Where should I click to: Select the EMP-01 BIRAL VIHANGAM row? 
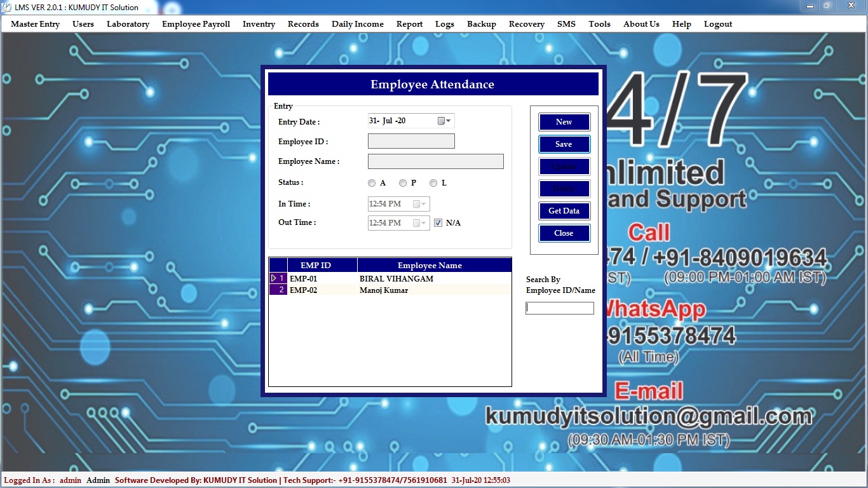[396, 279]
